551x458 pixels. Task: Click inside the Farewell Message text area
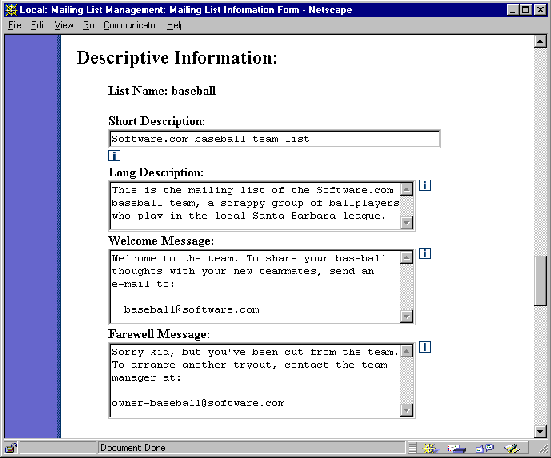point(255,381)
